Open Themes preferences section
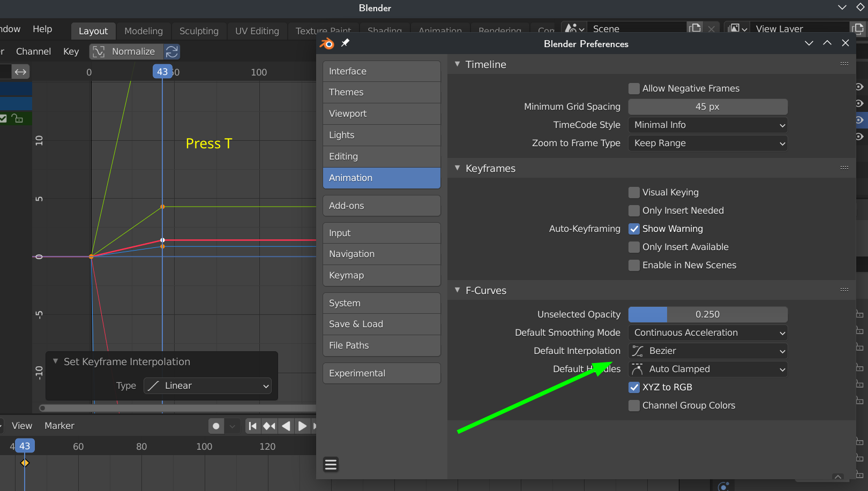Viewport: 868px width, 491px height. (381, 92)
